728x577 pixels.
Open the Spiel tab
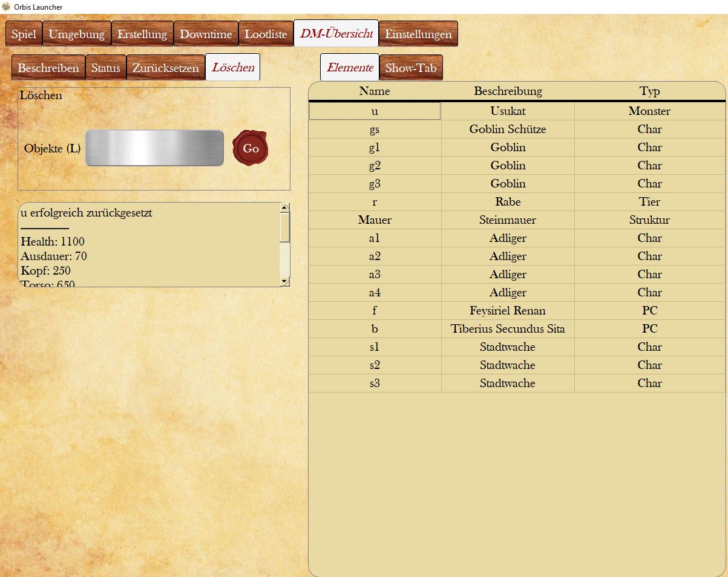(x=24, y=34)
